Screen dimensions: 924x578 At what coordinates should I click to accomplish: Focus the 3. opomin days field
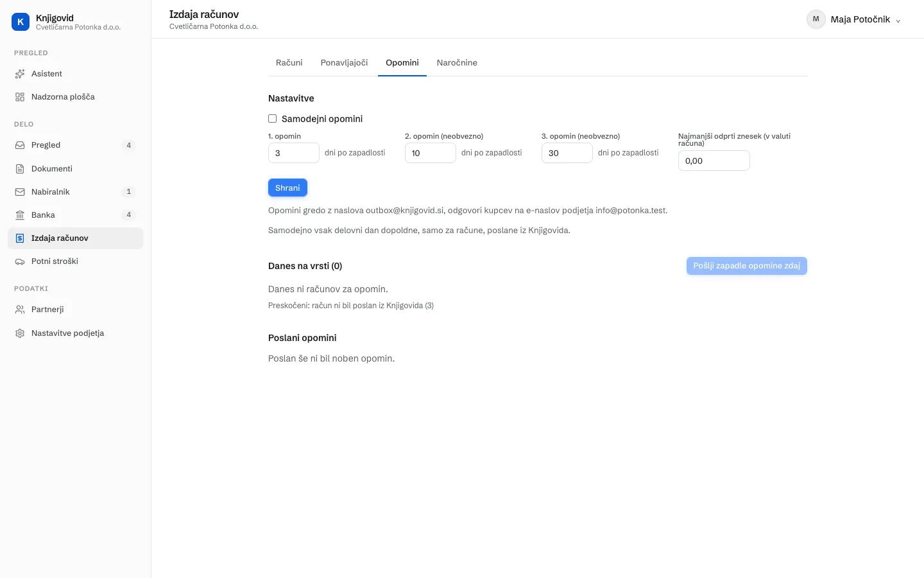pyautogui.click(x=567, y=153)
